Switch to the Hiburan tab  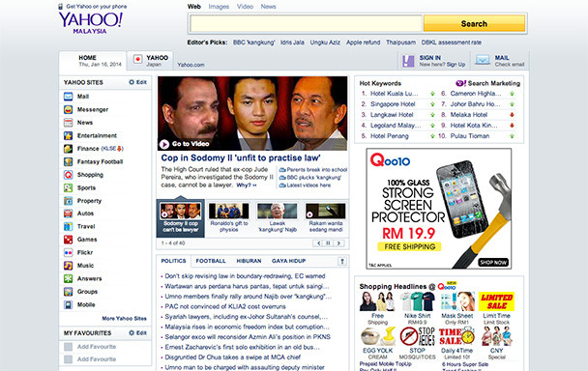[249, 261]
